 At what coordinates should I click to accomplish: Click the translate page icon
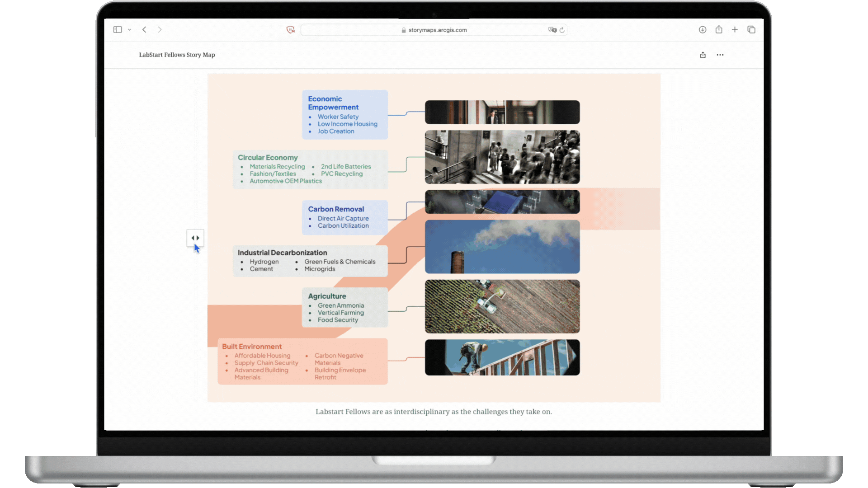[x=552, y=30]
